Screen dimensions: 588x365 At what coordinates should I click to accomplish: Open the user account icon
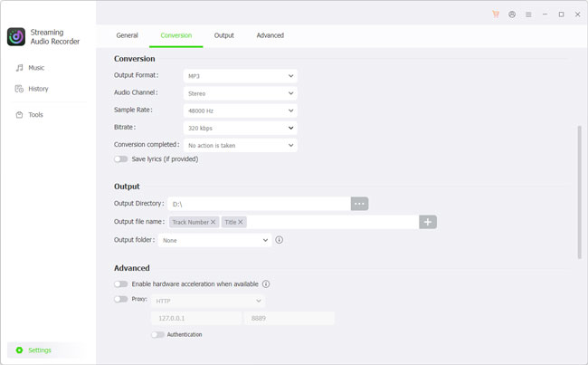click(x=512, y=14)
